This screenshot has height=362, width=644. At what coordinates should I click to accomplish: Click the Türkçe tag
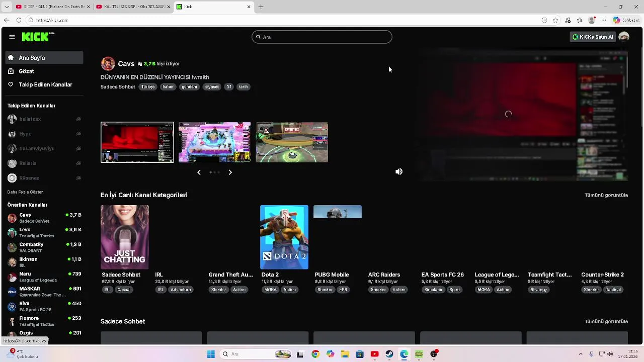point(148,87)
